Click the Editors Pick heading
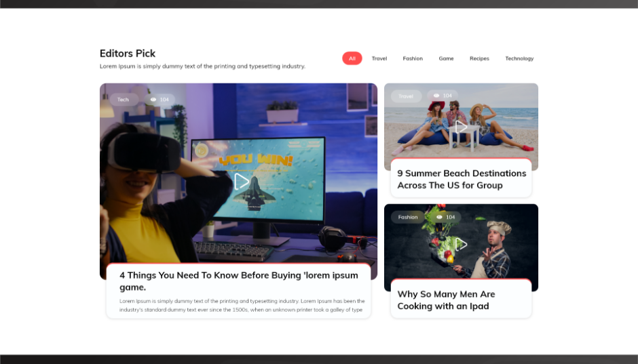Screen dimensions: 638x364 pyautogui.click(x=128, y=54)
